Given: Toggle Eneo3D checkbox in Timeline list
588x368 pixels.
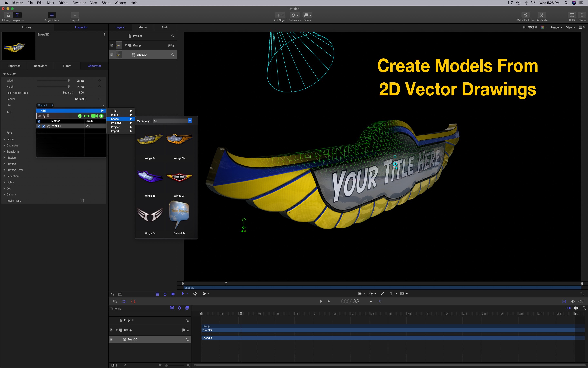Looking at the screenshot, I should [x=111, y=340].
